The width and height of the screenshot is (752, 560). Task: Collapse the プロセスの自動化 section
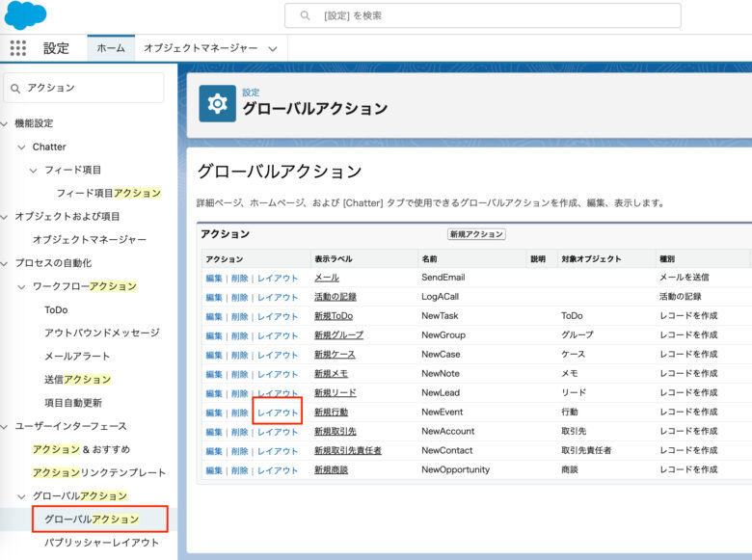click(x=4, y=263)
